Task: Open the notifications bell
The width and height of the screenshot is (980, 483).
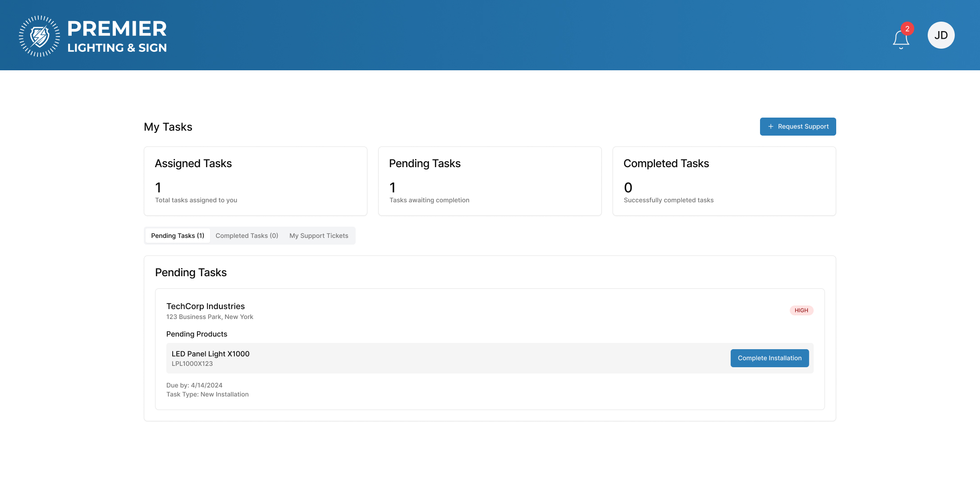Action: (901, 40)
